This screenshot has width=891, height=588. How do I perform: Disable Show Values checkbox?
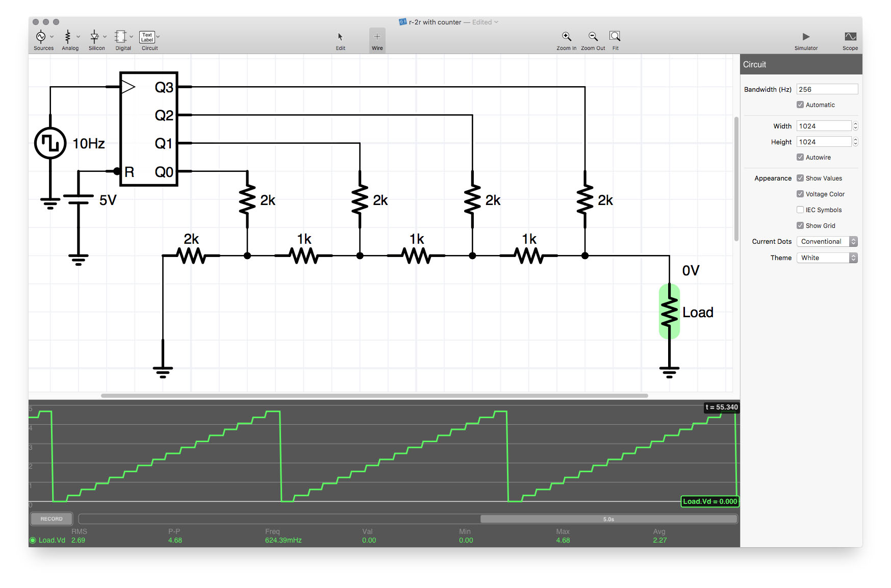pyautogui.click(x=800, y=178)
